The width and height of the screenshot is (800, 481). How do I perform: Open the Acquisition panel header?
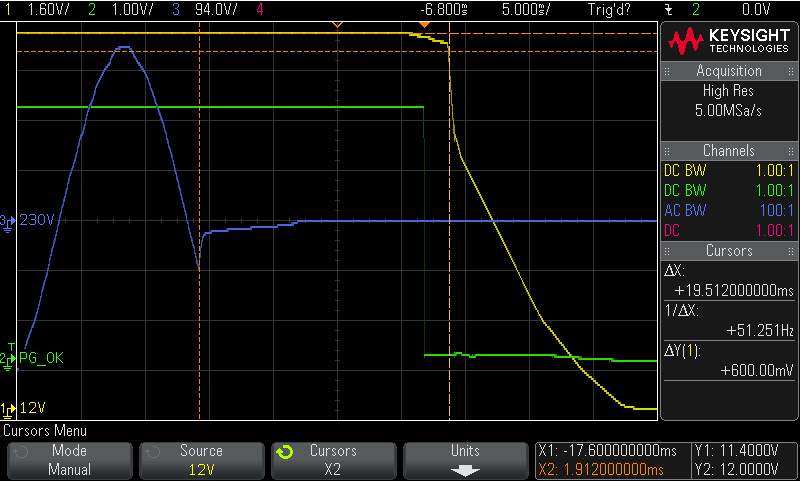click(729, 71)
